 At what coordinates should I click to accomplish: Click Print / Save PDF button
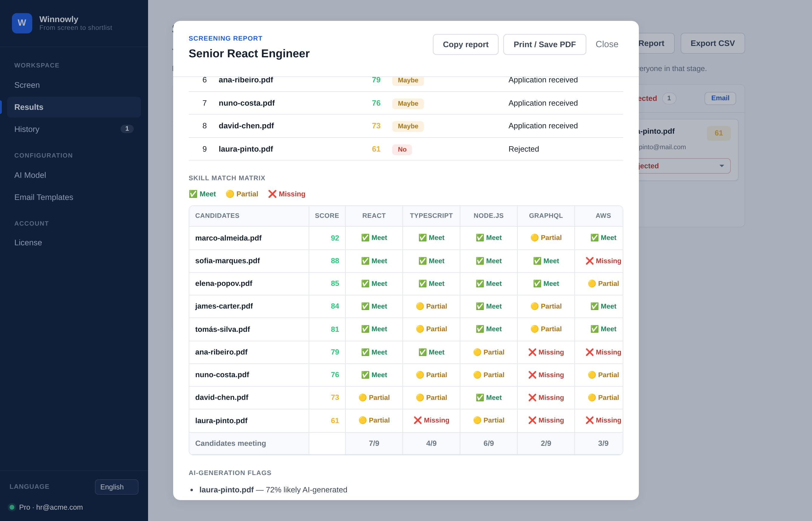[x=544, y=44]
